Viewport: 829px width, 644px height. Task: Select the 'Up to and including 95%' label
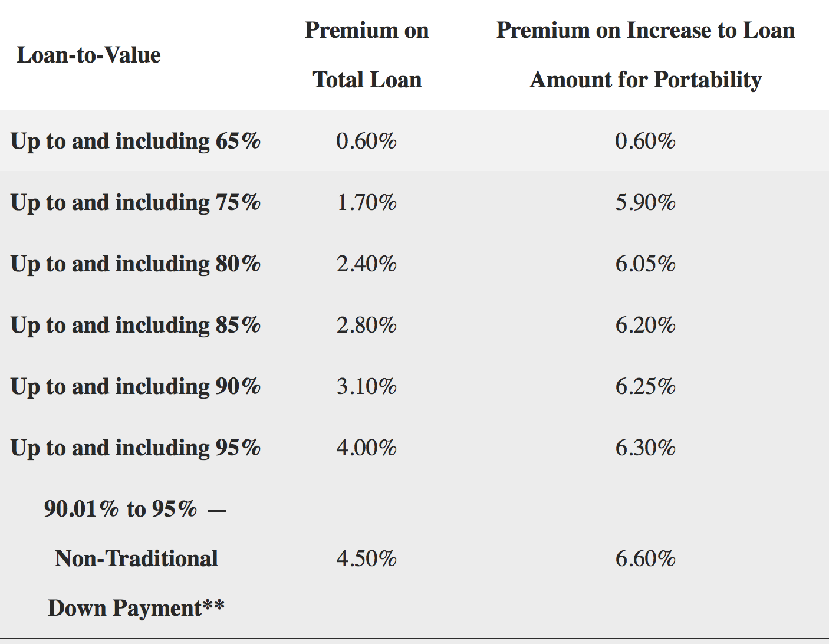136,448
